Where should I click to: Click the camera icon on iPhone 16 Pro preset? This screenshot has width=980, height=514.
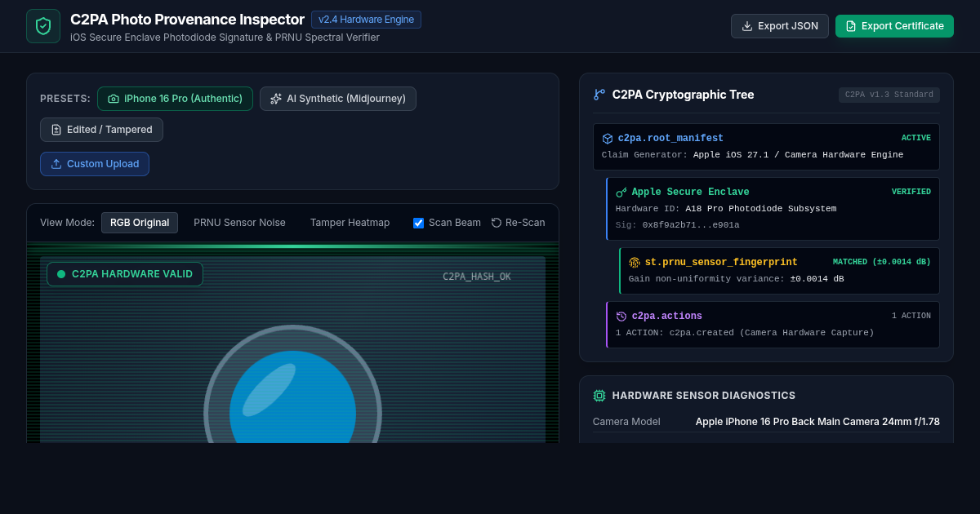click(114, 99)
